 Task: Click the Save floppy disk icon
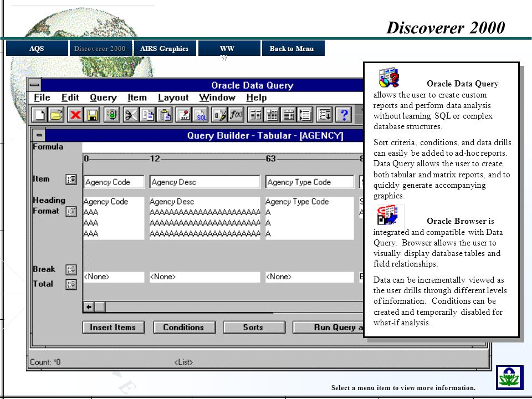93,115
